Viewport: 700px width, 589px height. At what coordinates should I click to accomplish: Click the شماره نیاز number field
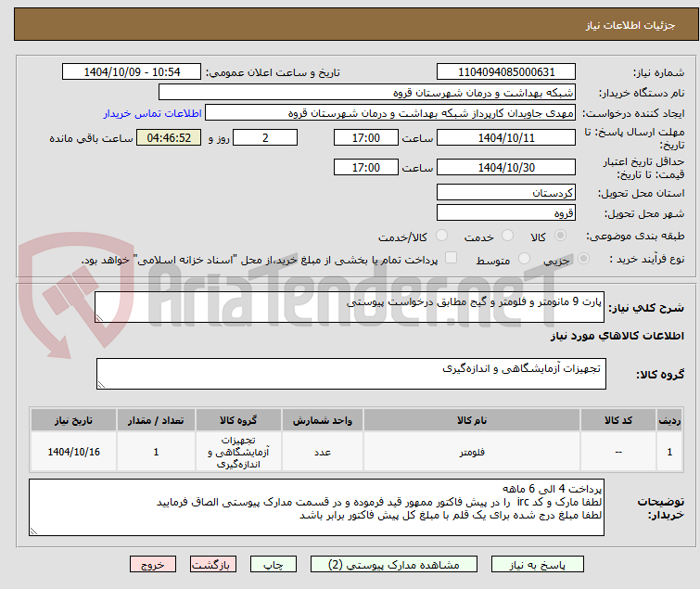click(x=506, y=72)
